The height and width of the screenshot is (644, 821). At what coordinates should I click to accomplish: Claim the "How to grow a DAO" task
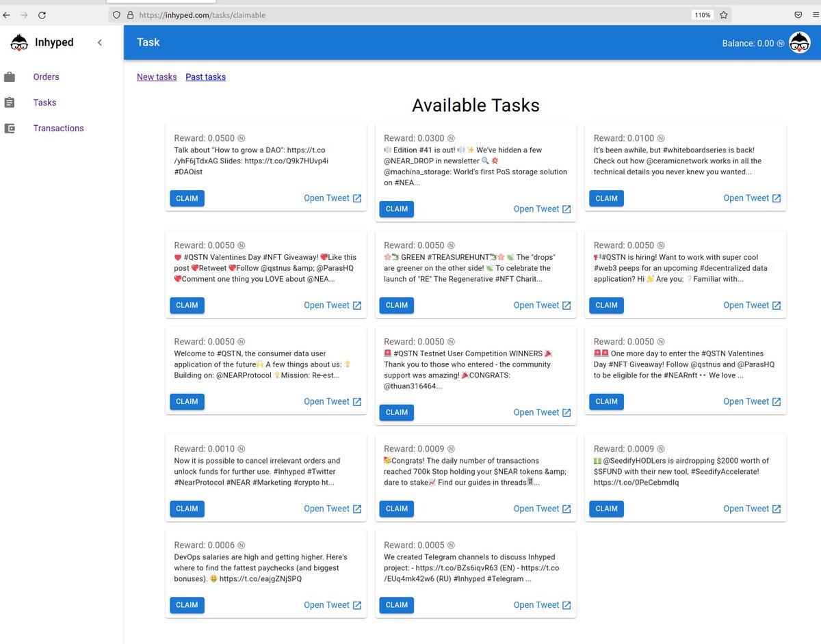[x=187, y=198]
